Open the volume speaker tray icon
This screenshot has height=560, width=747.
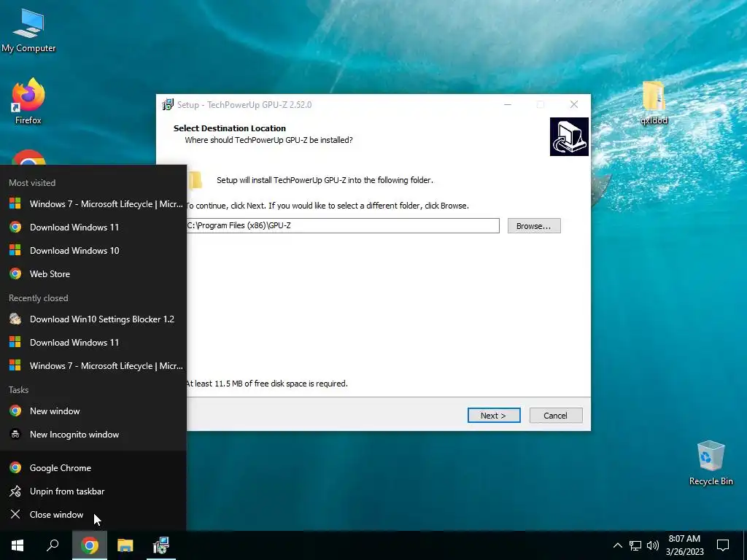653,545
